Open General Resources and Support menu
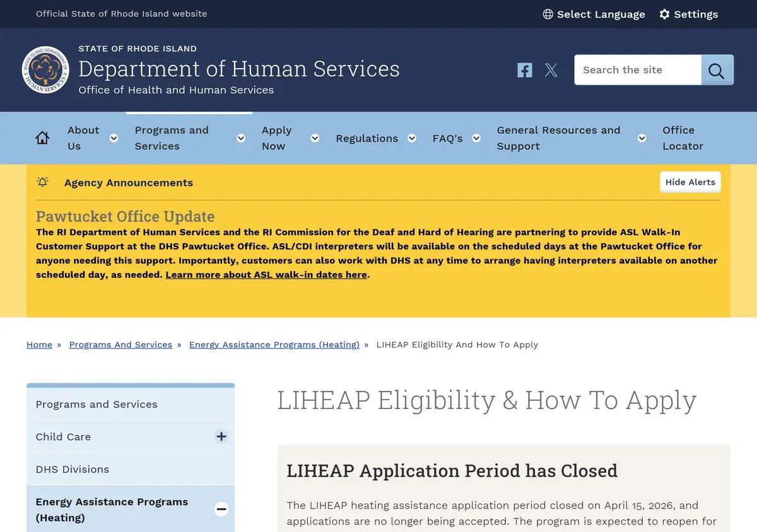Viewport: 757px width, 532px height. (558, 138)
